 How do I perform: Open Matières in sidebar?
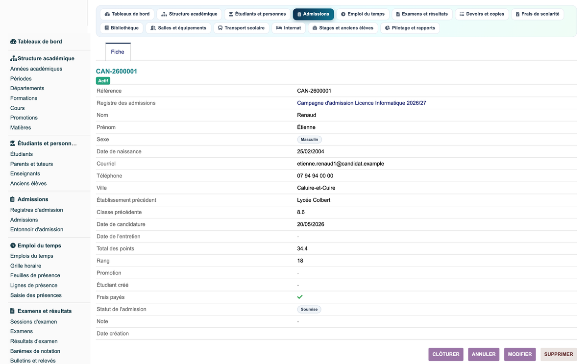point(21,128)
